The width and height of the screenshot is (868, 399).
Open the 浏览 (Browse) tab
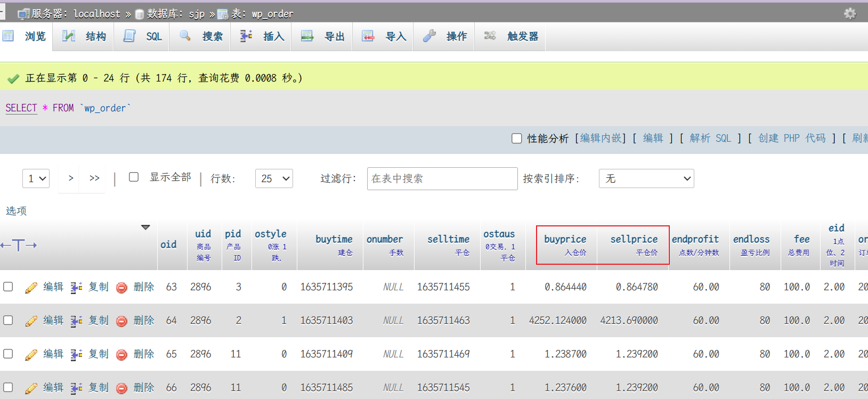pos(26,36)
